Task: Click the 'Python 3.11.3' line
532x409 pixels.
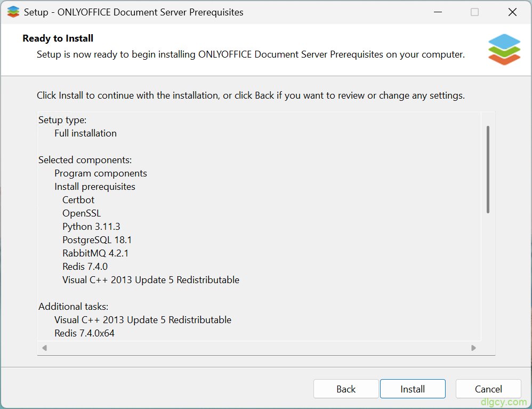Action: click(91, 227)
